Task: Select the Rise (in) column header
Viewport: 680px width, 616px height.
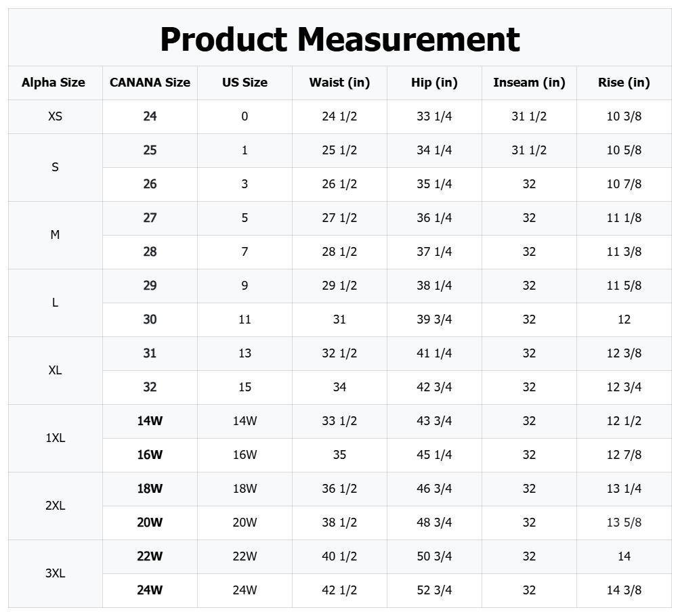Action: pyautogui.click(x=624, y=83)
